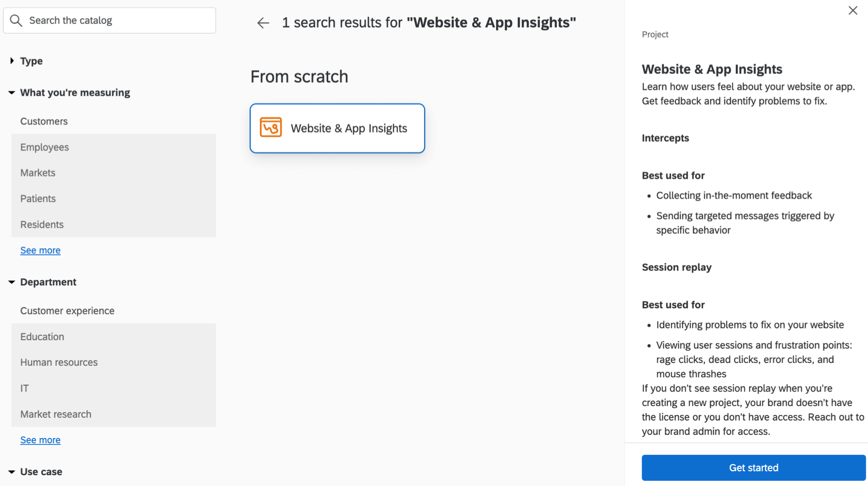Select the Customers measuring filter
868x486 pixels.
coord(44,121)
